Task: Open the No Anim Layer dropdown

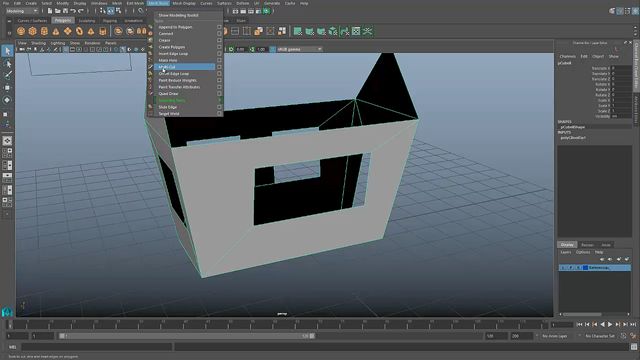Action: 558,336
